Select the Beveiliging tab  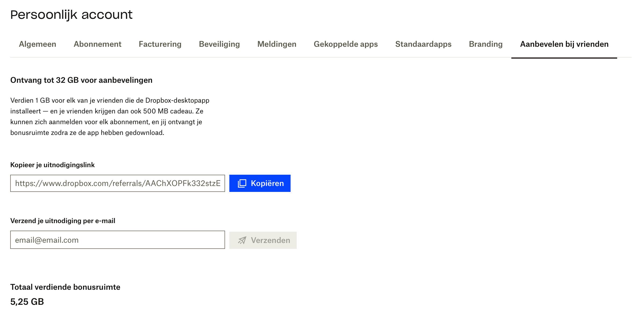pyautogui.click(x=219, y=44)
